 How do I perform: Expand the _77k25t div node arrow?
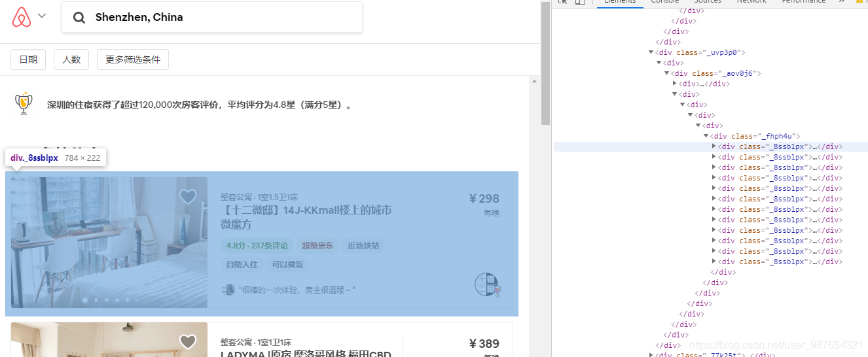click(x=651, y=355)
